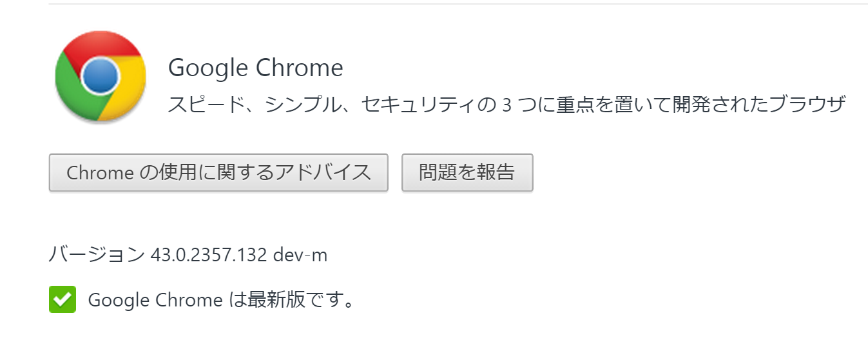Click the digit 3 in the tagline
This screenshot has width=868, height=340.
tap(506, 105)
